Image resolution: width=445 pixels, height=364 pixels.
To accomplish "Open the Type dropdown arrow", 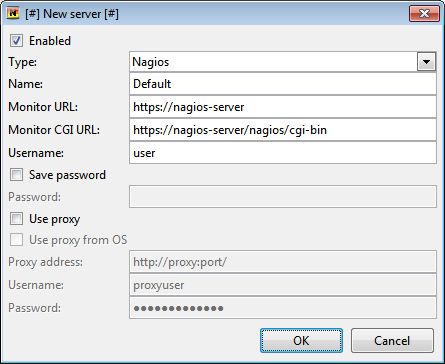I will [x=426, y=62].
